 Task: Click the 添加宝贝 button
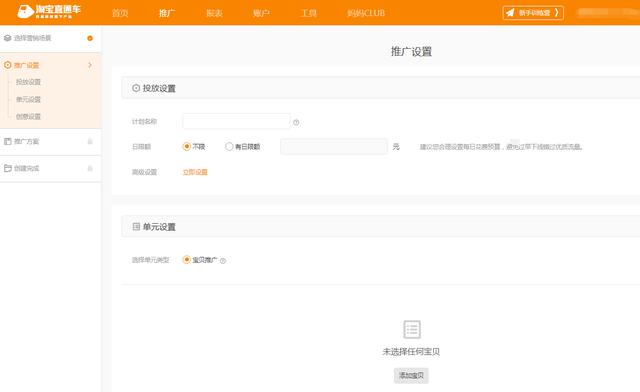pos(411,376)
